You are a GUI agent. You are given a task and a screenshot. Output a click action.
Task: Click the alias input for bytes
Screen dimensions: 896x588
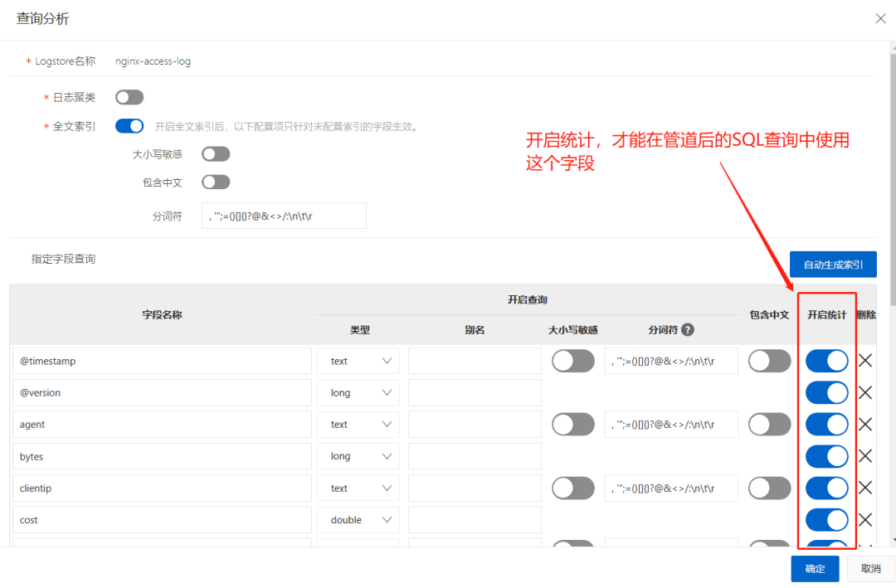pyautogui.click(x=475, y=456)
